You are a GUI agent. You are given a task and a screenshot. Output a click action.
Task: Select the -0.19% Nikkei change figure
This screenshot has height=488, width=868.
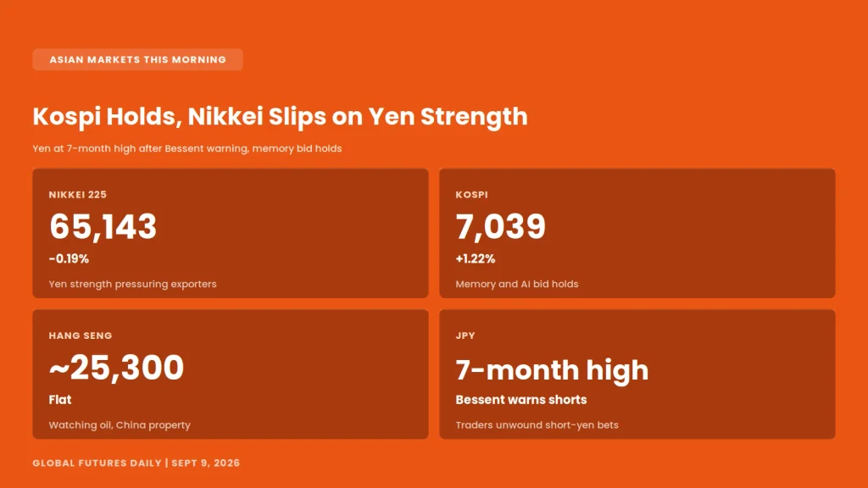(69, 258)
